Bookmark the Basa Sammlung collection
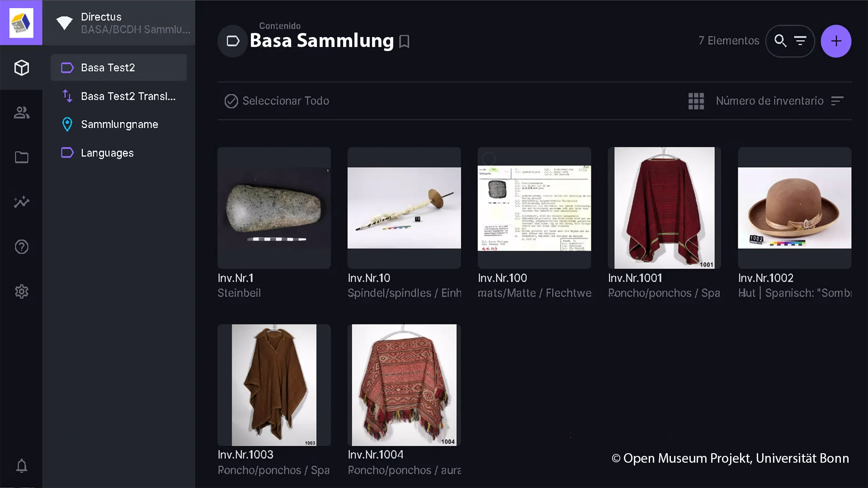The width and height of the screenshot is (868, 488). (x=404, y=42)
